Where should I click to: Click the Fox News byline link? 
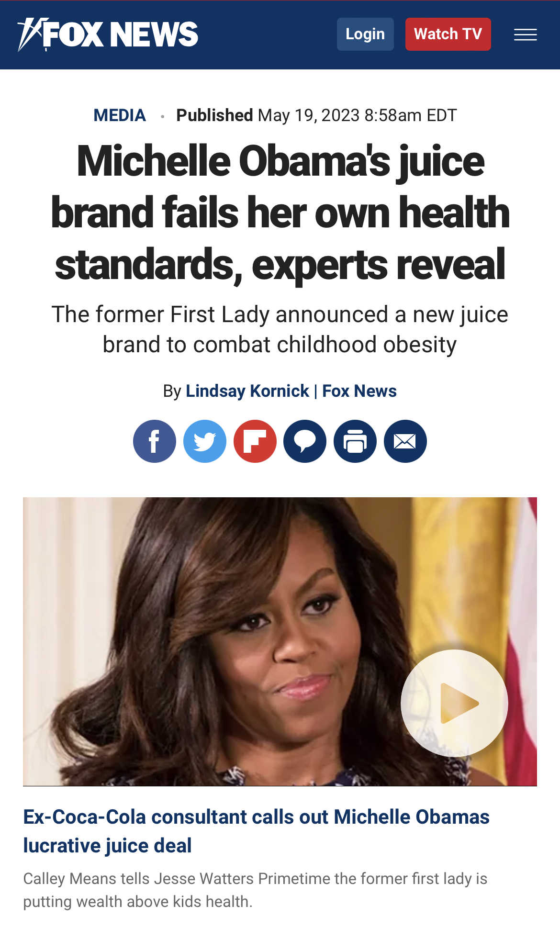pyautogui.click(x=359, y=391)
